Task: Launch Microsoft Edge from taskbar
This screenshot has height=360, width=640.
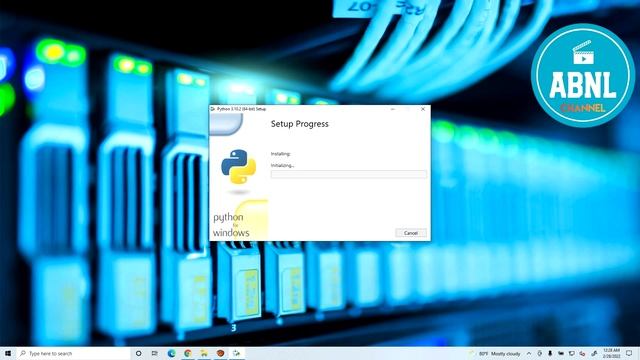Action: pyautogui.click(x=171, y=353)
